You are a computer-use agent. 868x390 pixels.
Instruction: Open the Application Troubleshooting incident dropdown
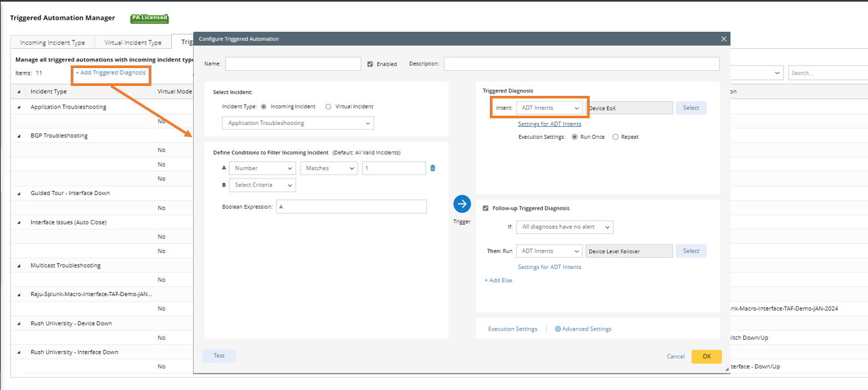point(297,123)
